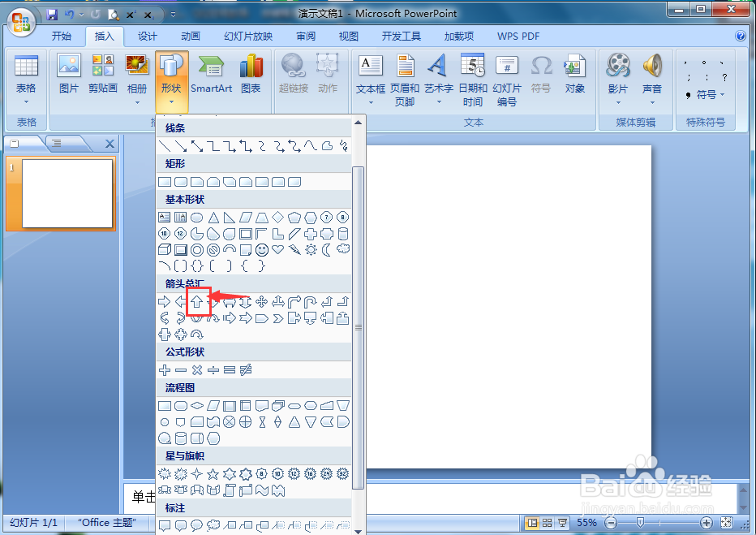The image size is (756, 535).
Task: Pick the Rectangular Callout shape
Action: point(165,525)
